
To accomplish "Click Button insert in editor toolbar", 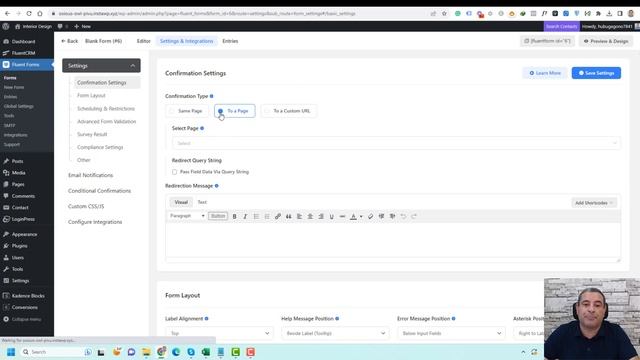I will click(218, 216).
